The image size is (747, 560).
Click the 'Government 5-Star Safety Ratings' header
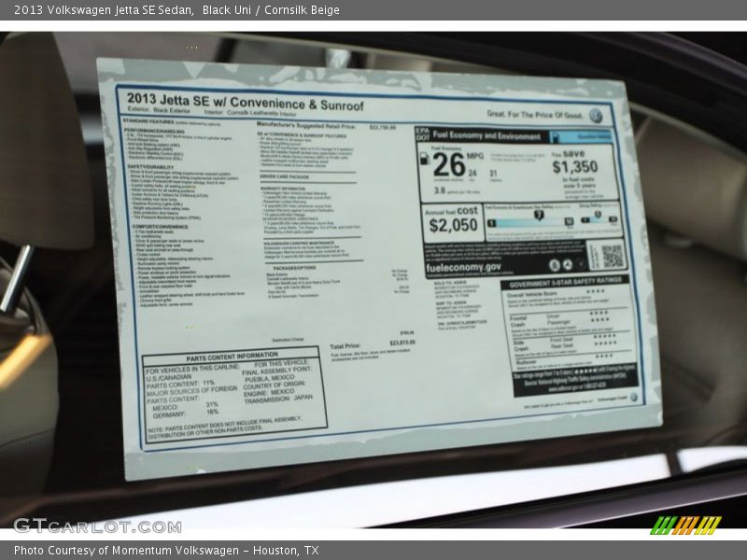click(565, 282)
